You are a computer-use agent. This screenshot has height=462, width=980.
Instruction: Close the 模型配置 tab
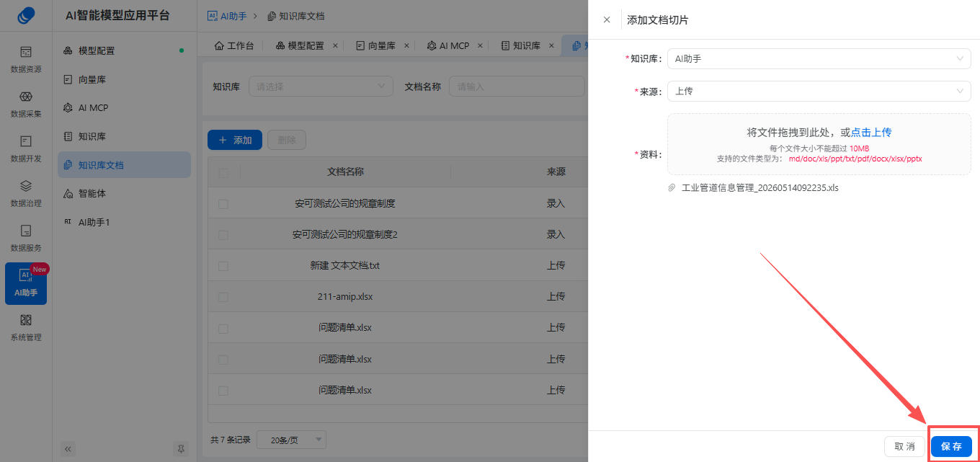point(335,45)
